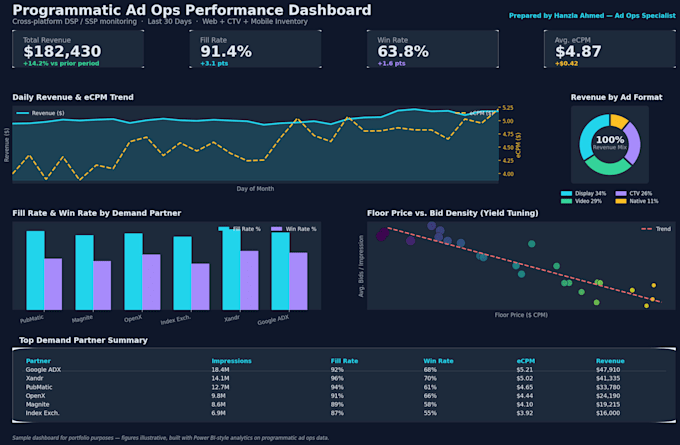
Task: Click the CTV 26% legend swatch
Action: (x=621, y=193)
